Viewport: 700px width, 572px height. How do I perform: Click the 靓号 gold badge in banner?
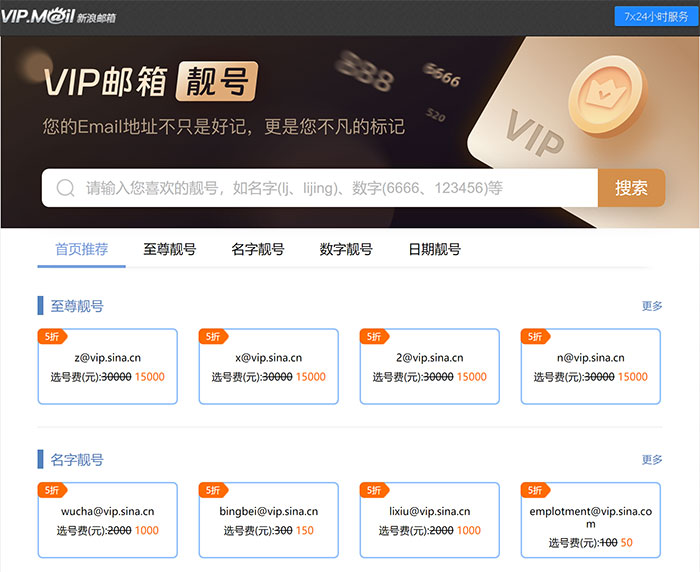tap(217, 81)
